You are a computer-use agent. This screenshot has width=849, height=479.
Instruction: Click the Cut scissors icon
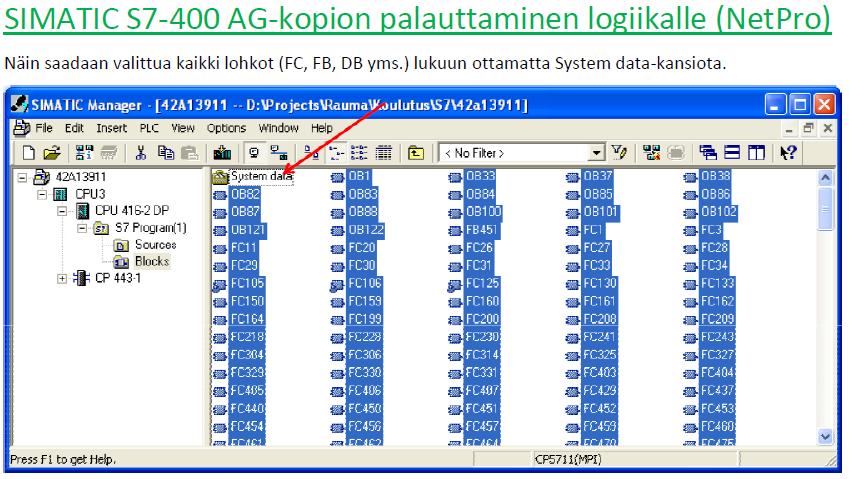tap(141, 153)
